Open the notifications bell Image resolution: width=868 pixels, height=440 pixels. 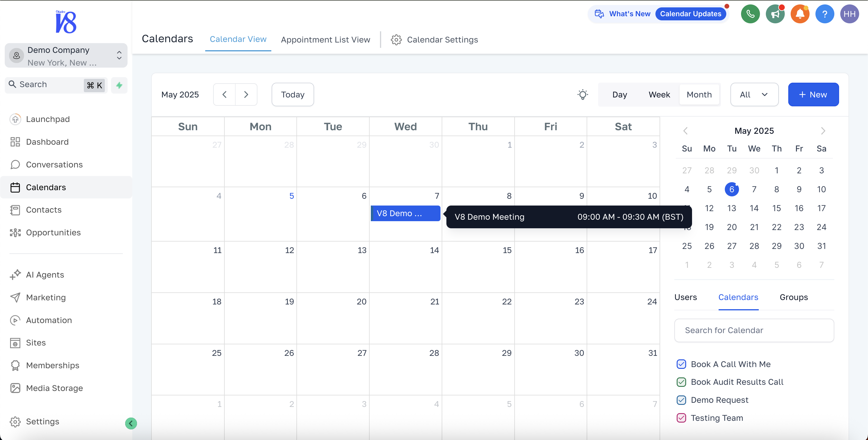click(x=800, y=14)
